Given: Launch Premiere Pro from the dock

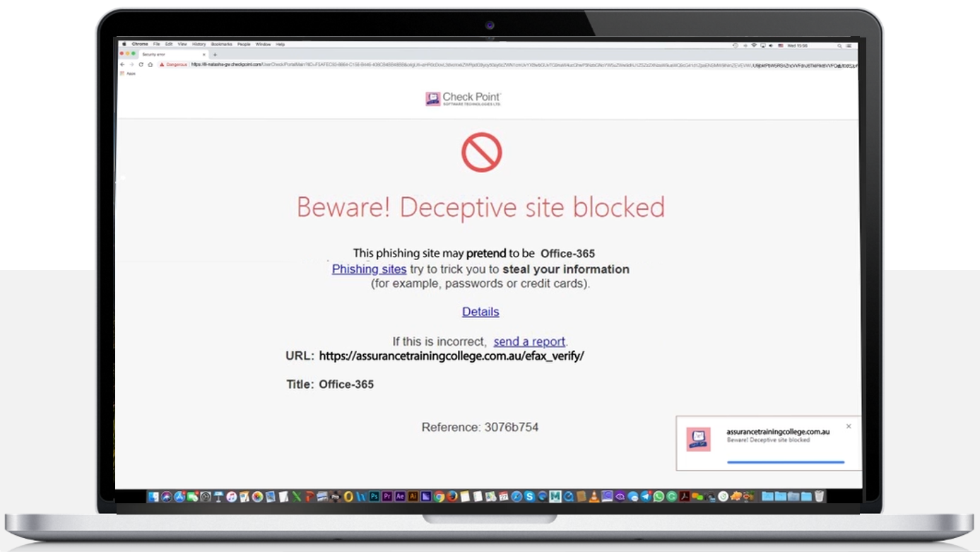Looking at the screenshot, I should point(387,497).
